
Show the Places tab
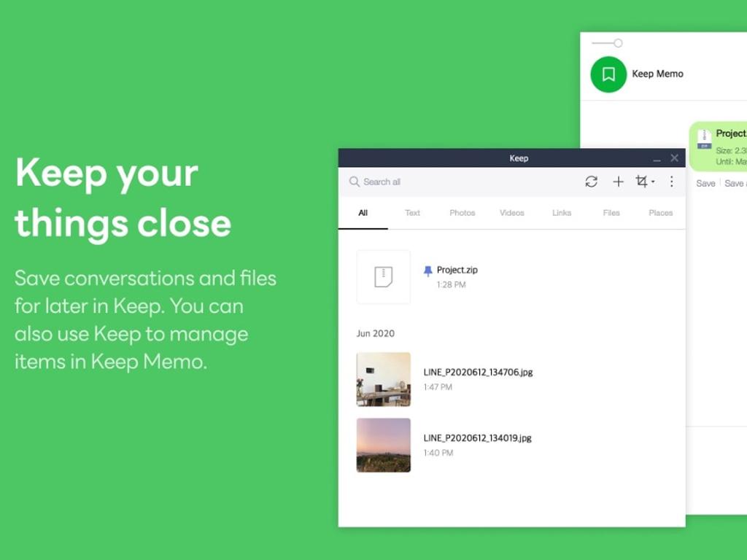point(660,213)
